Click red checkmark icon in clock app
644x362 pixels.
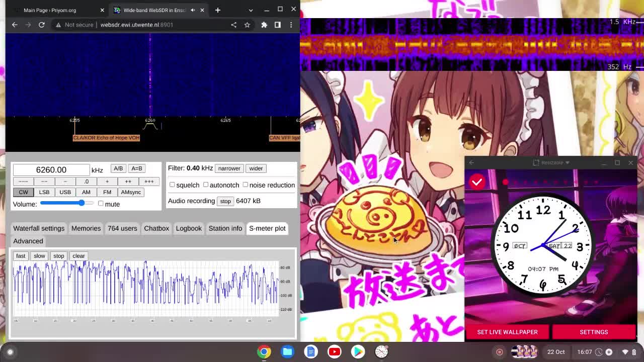[x=477, y=182]
